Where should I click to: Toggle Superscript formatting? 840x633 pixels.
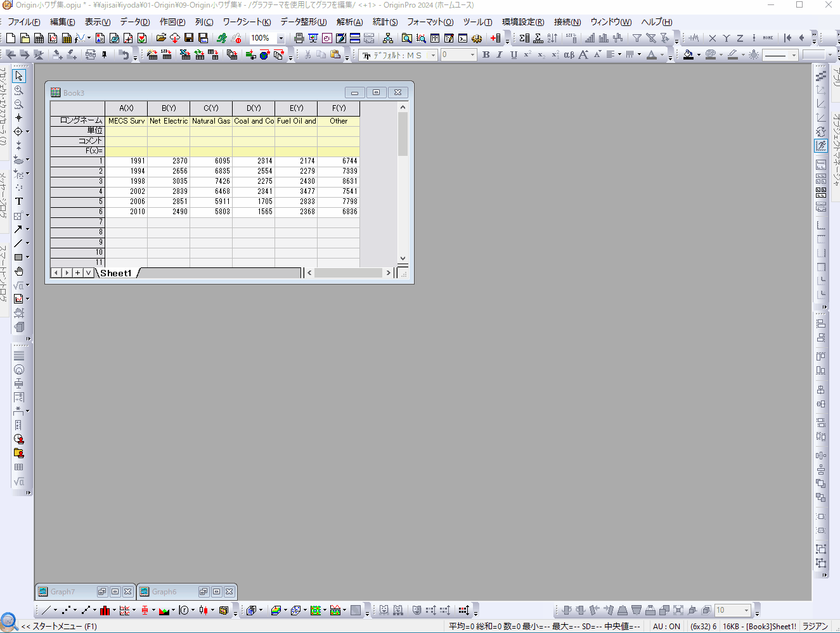(x=527, y=55)
